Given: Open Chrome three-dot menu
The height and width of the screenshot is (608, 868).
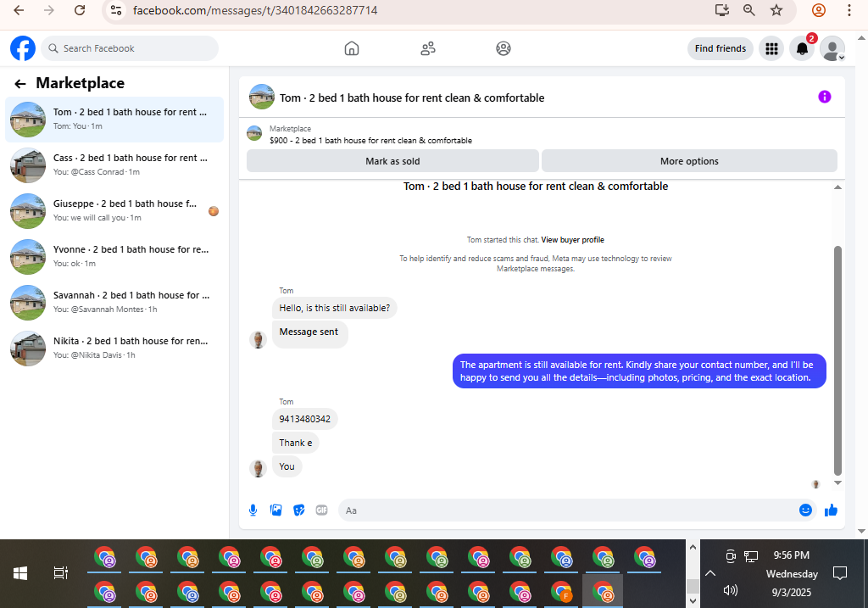Looking at the screenshot, I should pos(849,10).
